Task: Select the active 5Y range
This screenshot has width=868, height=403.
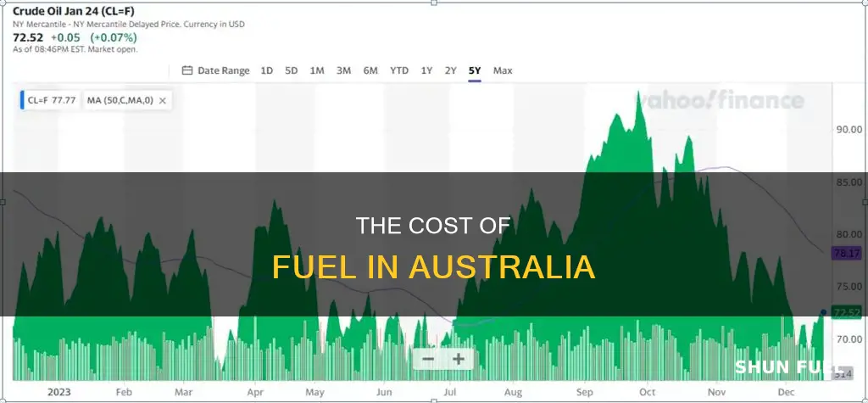Action: pos(475,70)
